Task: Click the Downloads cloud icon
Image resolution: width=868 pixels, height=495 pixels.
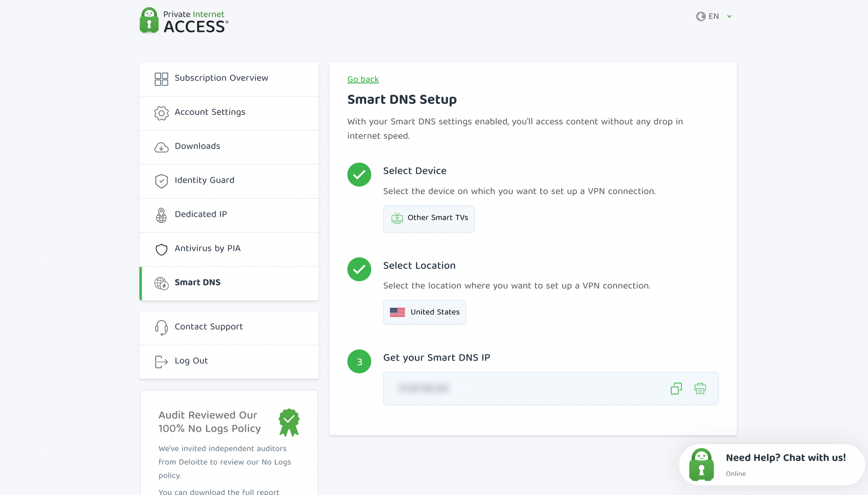Action: pyautogui.click(x=161, y=147)
